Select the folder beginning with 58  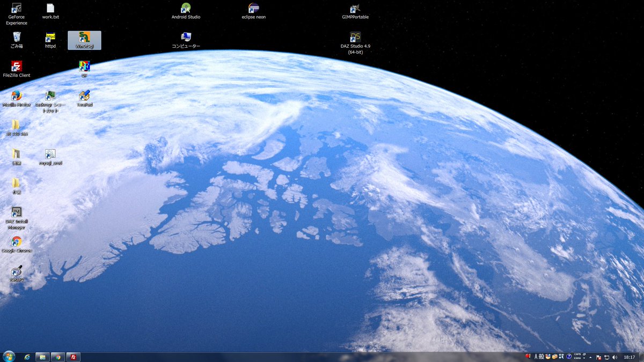17,128
